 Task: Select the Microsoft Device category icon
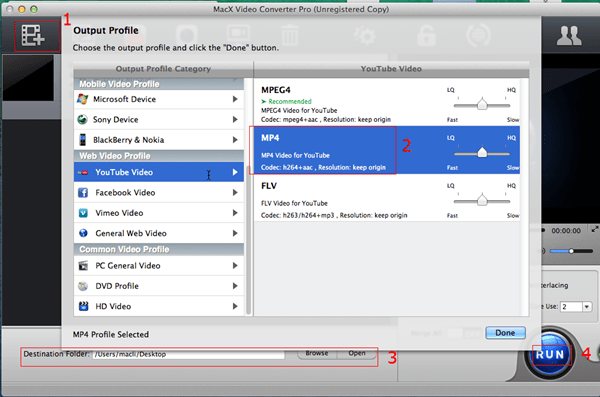click(x=82, y=99)
